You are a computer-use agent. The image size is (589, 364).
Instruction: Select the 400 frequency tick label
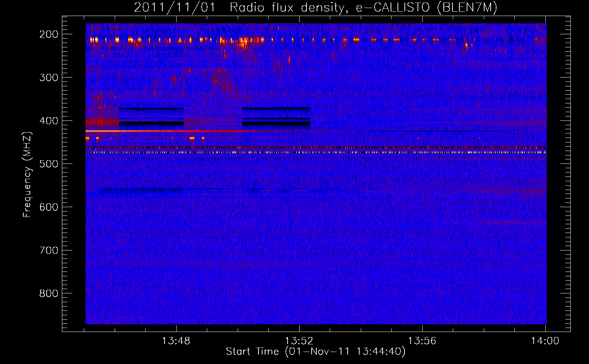coord(49,121)
